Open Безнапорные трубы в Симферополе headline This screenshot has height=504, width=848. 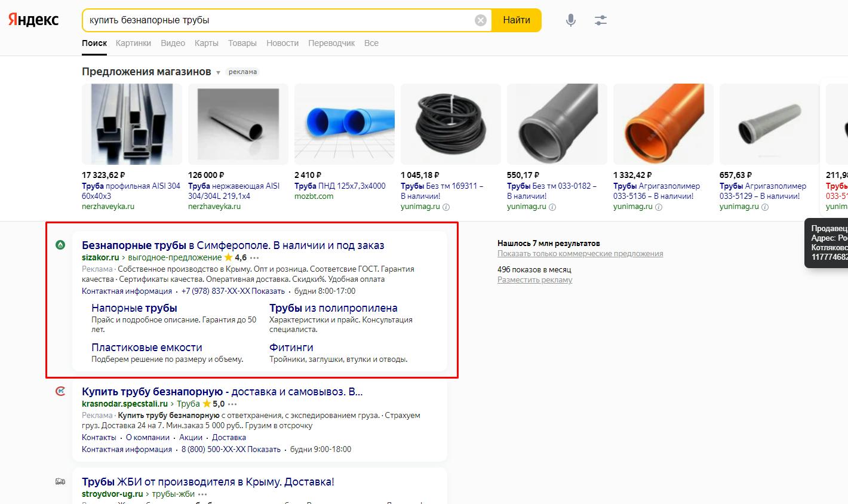tap(233, 245)
